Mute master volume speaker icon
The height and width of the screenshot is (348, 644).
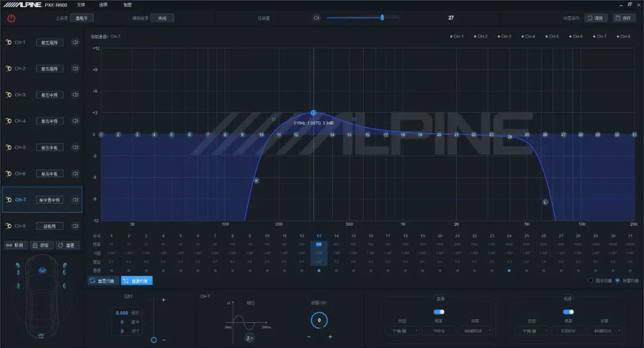pos(316,18)
